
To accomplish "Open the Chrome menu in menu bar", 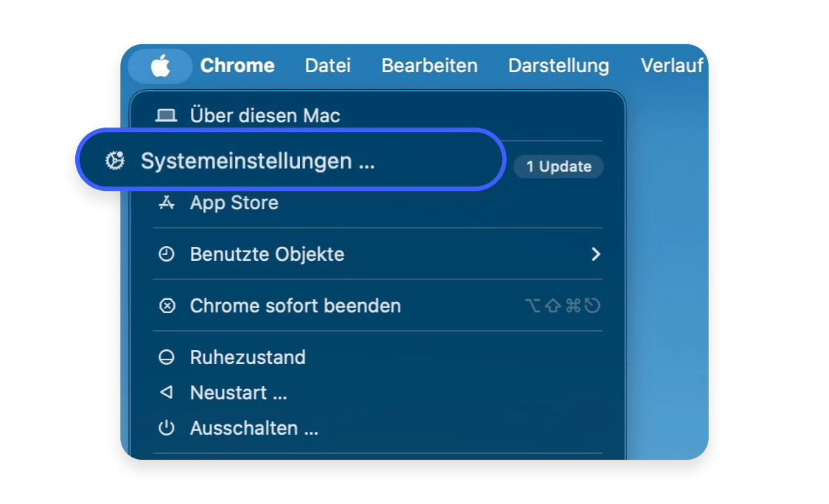I will (237, 66).
